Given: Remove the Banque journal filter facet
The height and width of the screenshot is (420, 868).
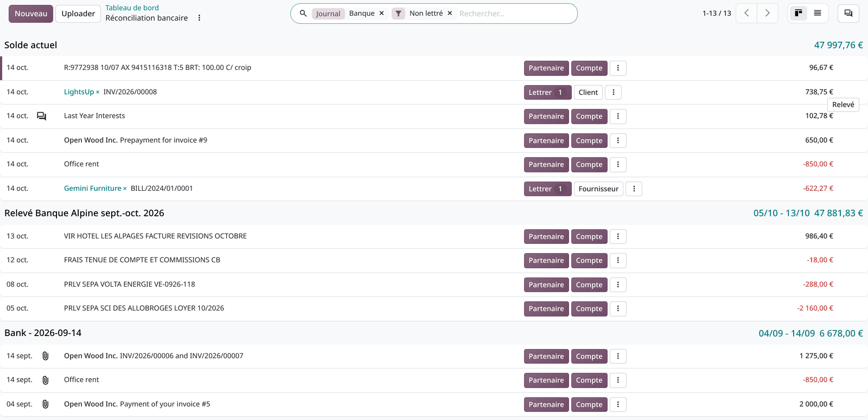Looking at the screenshot, I should 381,14.
